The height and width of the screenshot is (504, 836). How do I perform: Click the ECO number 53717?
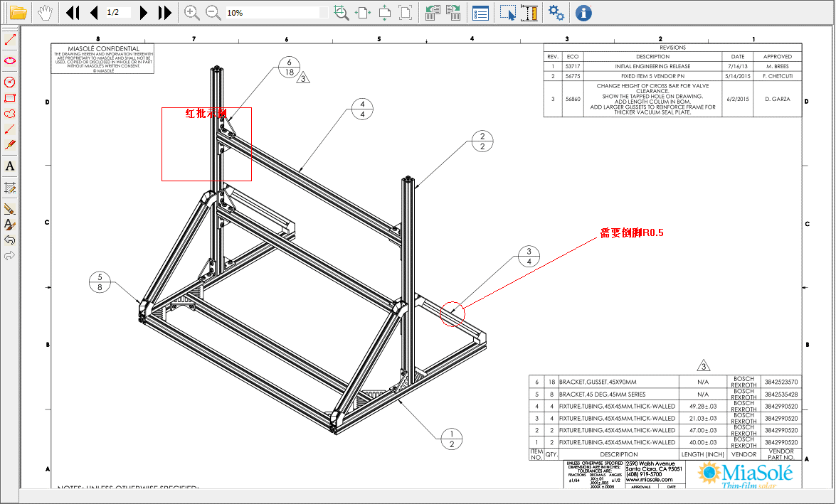(573, 67)
